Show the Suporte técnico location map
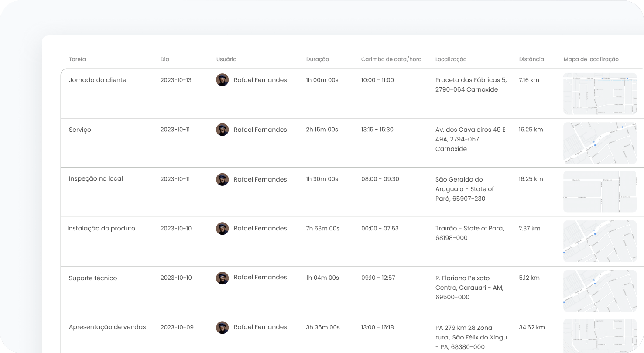Screen dimensions: 644x353 (599, 291)
